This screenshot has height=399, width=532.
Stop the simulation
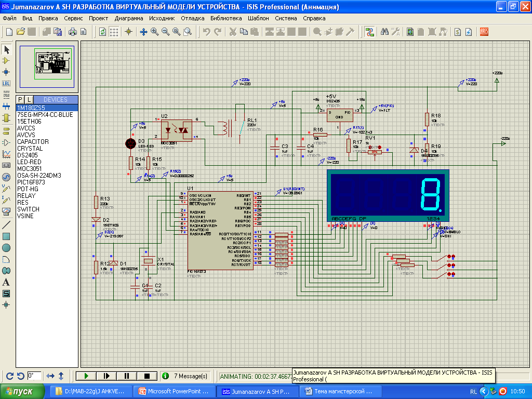[147, 376]
